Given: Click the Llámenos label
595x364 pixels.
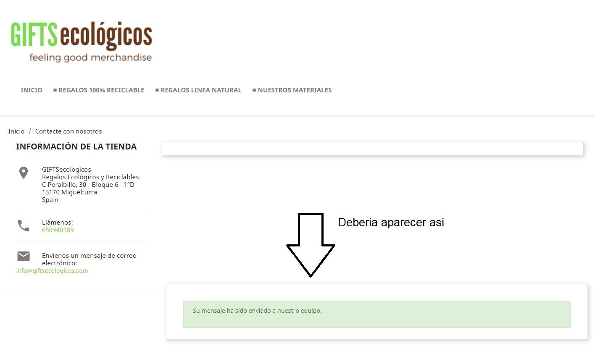Looking at the screenshot, I should point(58,223).
